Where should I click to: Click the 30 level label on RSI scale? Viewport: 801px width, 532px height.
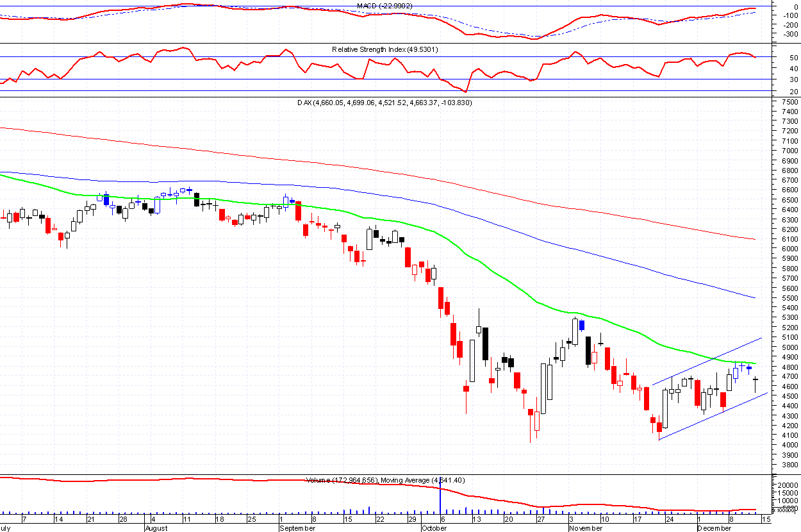[x=793, y=79]
